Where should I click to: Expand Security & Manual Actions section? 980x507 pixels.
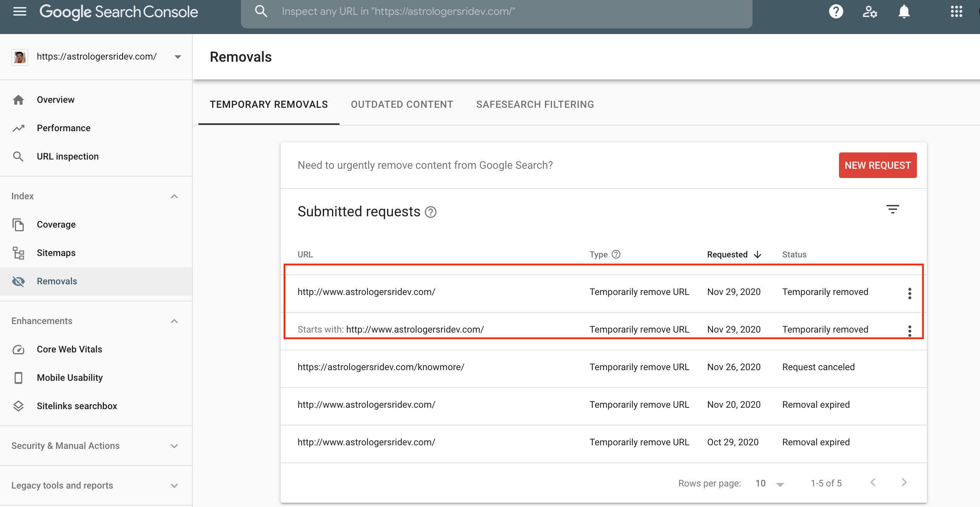tap(174, 446)
